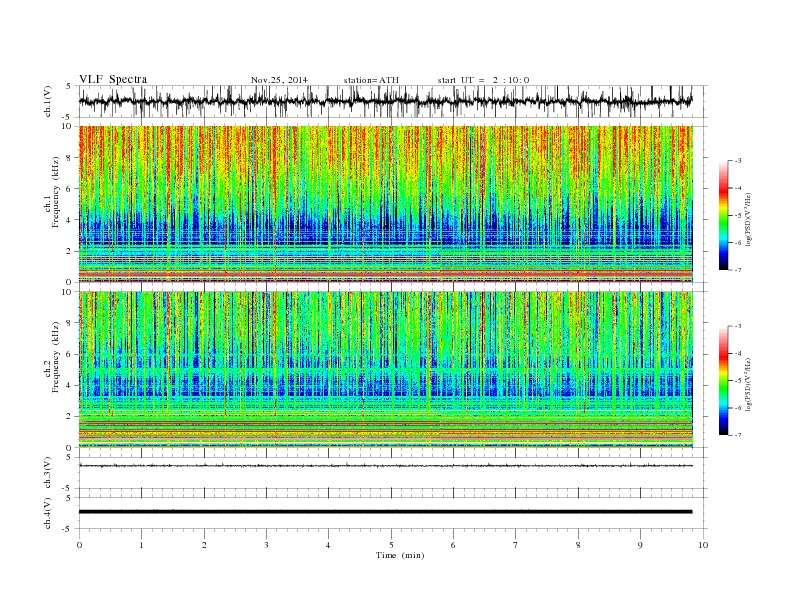
Task: Click time axis tick label "7"
Action: click(x=516, y=545)
